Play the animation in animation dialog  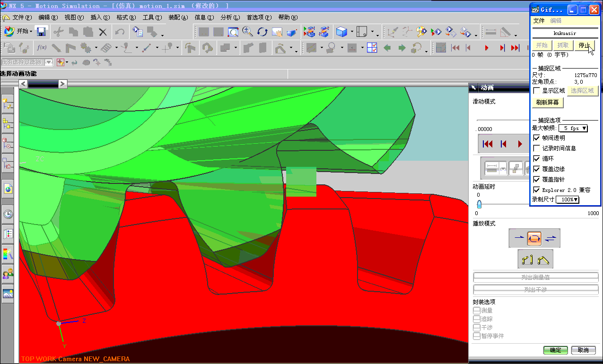click(x=520, y=144)
